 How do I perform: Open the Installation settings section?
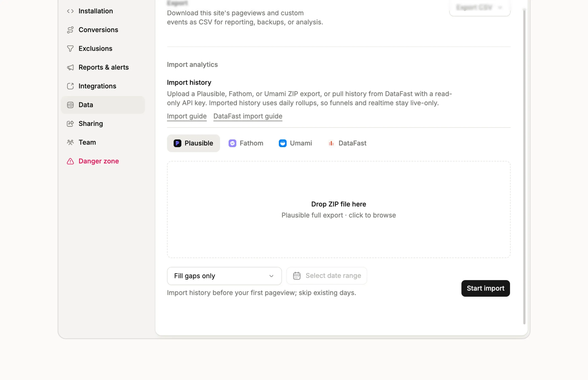pos(103,11)
